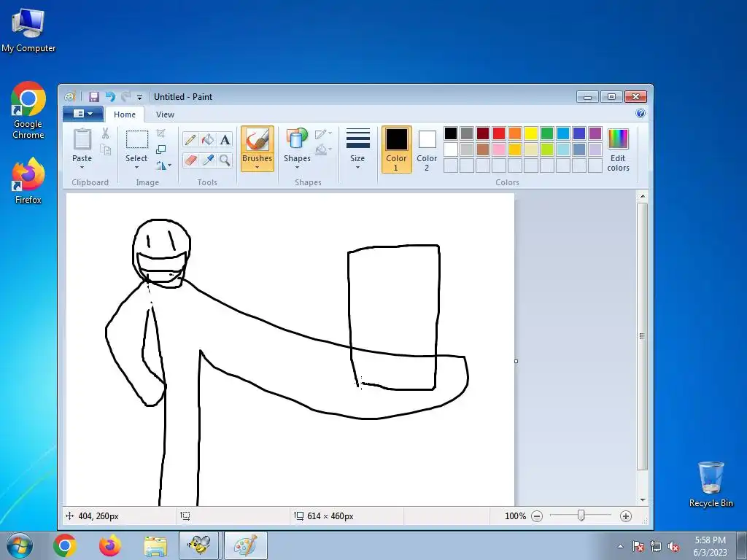Image resolution: width=747 pixels, height=560 pixels.
Task: Open the Paint file menu button
Action: 83,113
